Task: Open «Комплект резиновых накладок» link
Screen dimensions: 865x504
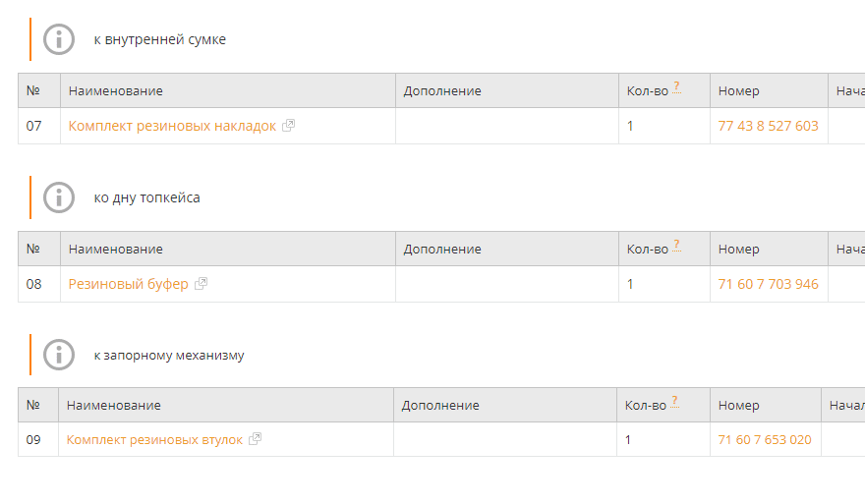Action: tap(172, 126)
